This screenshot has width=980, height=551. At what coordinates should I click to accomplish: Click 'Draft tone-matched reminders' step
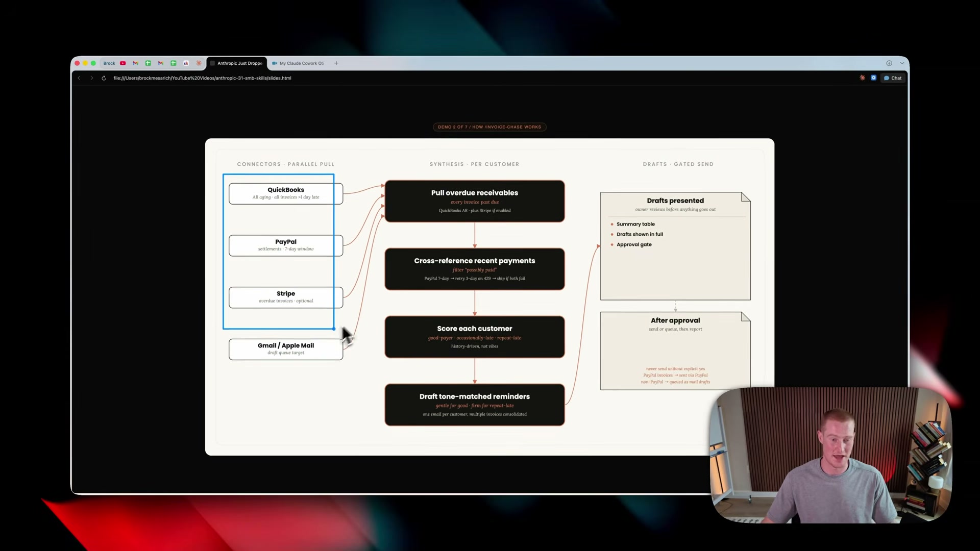click(x=475, y=405)
